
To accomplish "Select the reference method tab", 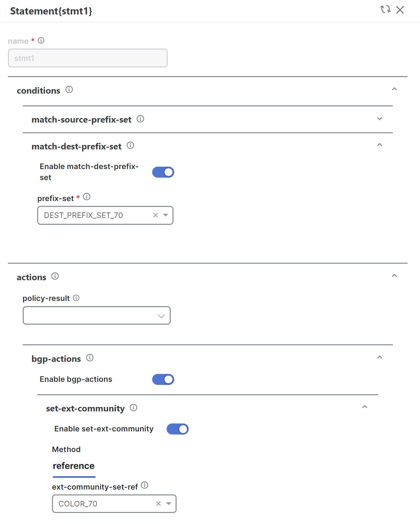I will (74, 466).
